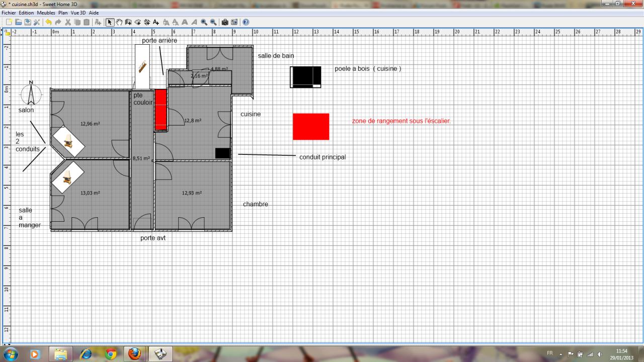
Task: Select the large red legend square
Action: point(311,127)
